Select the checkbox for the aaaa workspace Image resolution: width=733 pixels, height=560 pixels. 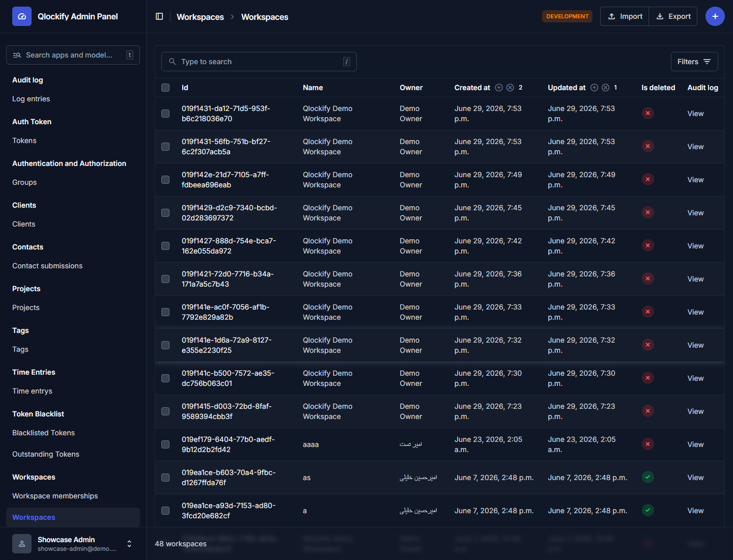pyautogui.click(x=165, y=444)
